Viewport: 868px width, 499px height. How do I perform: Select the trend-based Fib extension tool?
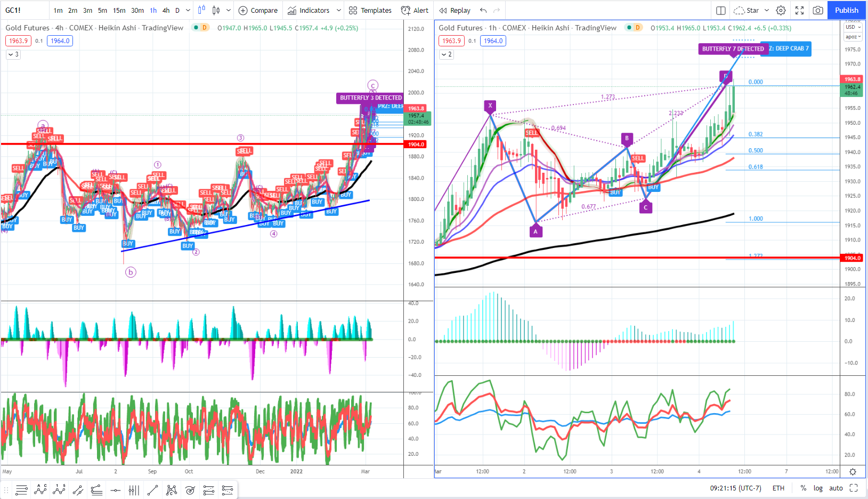[96, 490]
